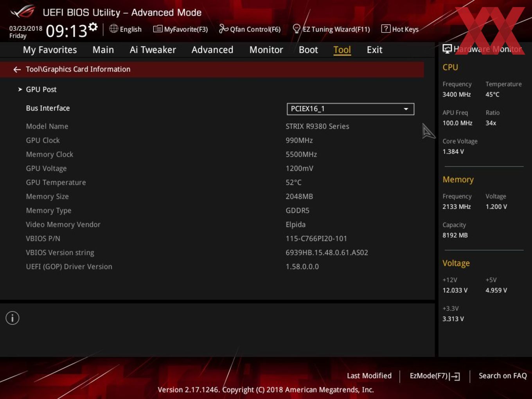
Task: Click the memory capacity 8192 MB reading
Action: (455, 235)
